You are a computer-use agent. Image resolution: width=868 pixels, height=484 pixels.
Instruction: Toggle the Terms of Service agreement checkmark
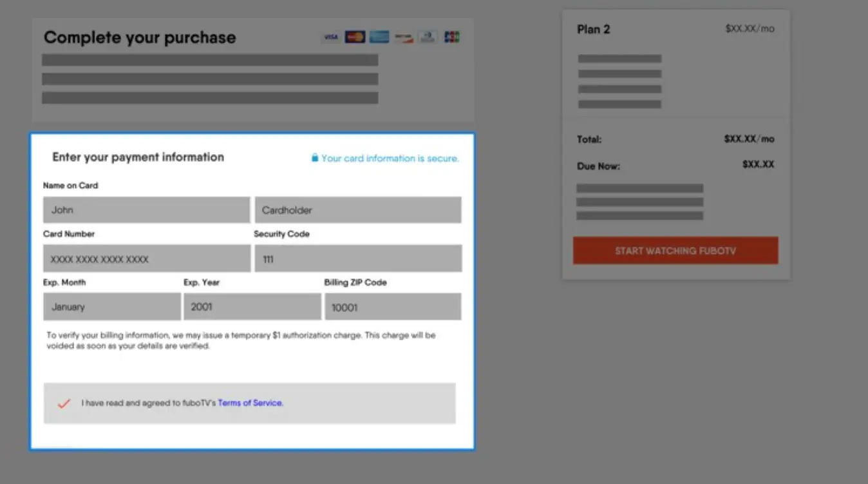(x=64, y=403)
